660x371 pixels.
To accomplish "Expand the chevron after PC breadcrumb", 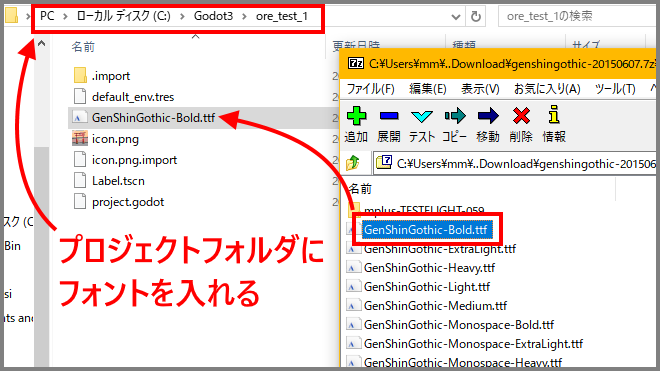I will point(65,16).
